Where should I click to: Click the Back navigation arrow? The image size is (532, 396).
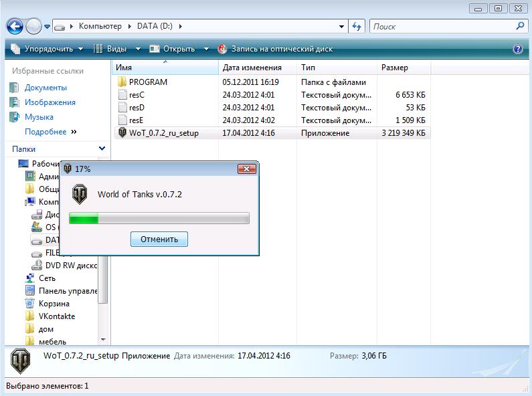click(15, 26)
